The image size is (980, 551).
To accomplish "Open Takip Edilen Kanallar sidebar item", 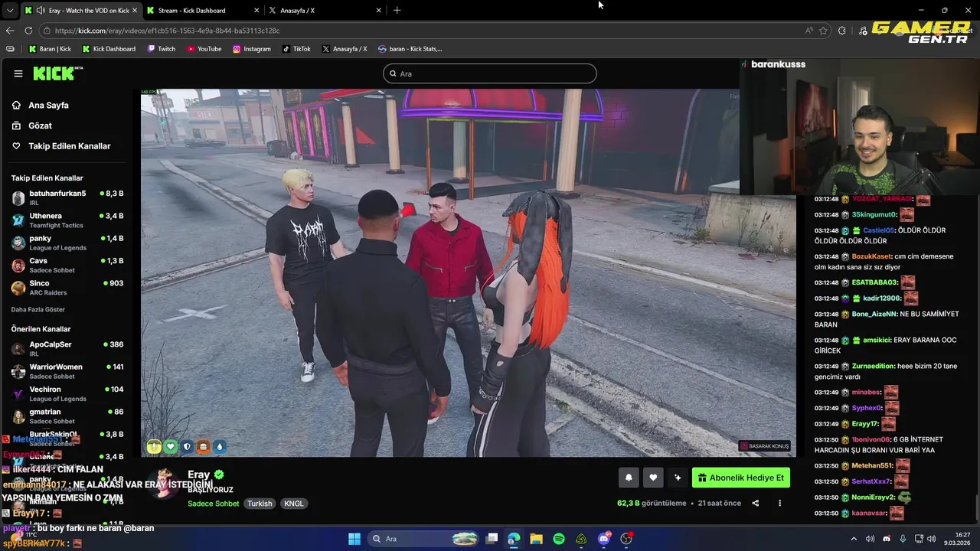I will point(61,146).
